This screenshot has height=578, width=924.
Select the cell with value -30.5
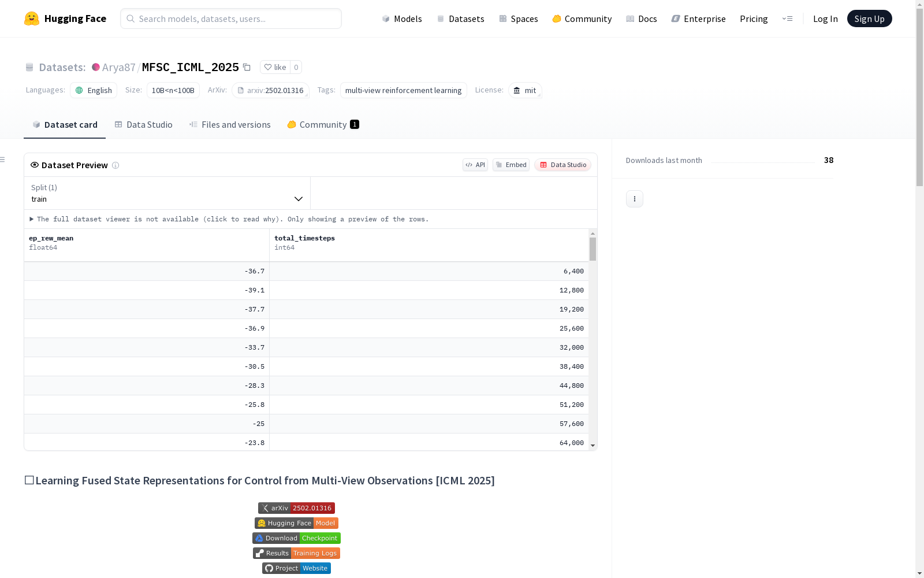(147, 366)
